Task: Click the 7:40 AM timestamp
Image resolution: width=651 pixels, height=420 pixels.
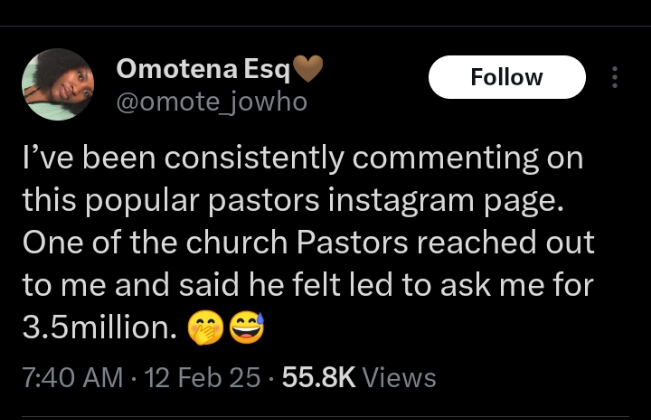Action: tap(70, 378)
